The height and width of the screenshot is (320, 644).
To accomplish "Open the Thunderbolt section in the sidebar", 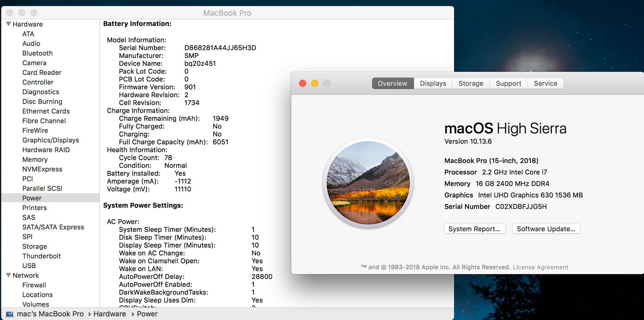I will click(41, 256).
